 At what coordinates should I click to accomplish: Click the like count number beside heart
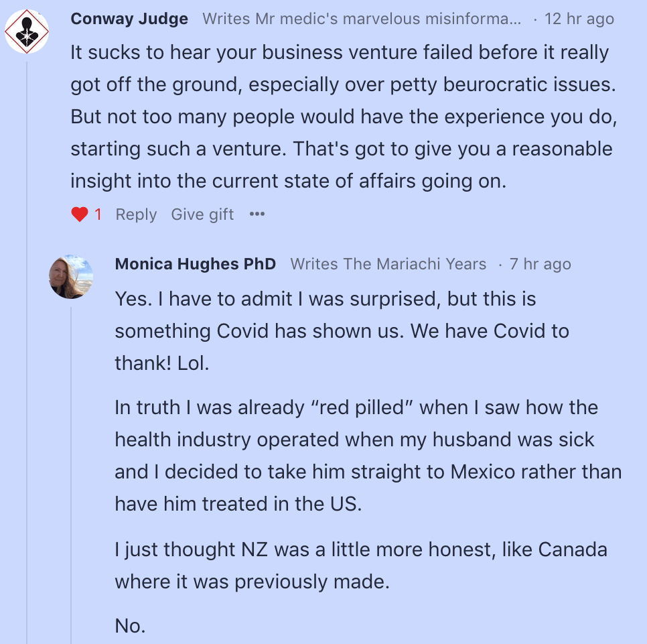(x=98, y=214)
